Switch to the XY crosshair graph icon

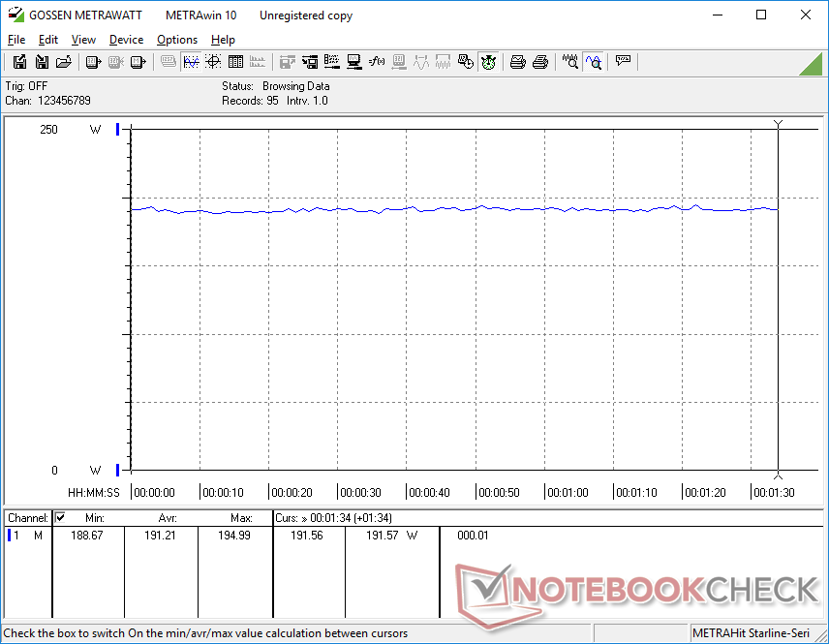(212, 62)
